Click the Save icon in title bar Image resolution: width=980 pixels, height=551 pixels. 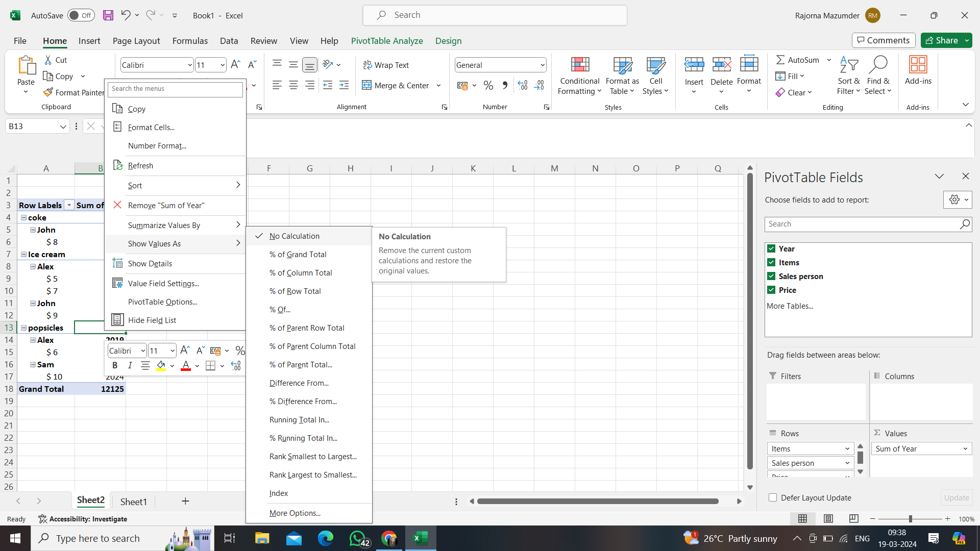(x=108, y=15)
